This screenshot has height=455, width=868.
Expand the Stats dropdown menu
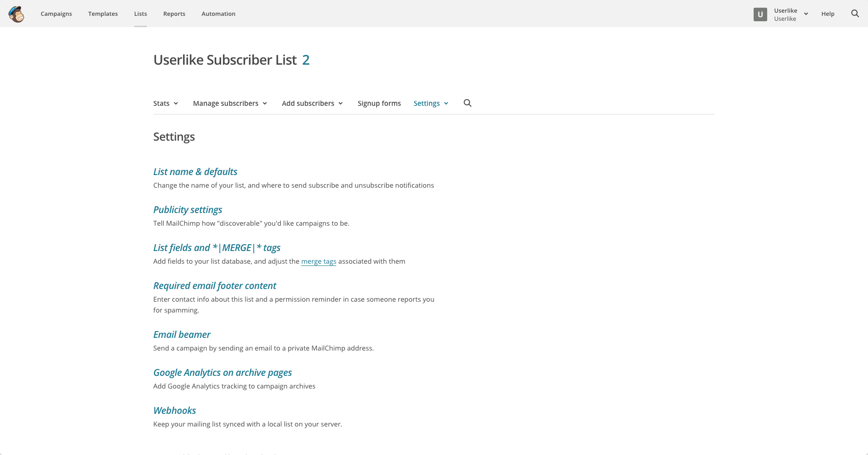coord(165,104)
